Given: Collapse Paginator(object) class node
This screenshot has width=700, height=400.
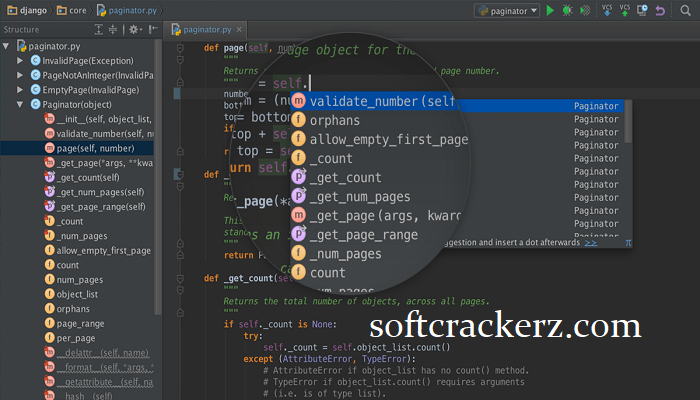Looking at the screenshot, I should click(x=20, y=104).
